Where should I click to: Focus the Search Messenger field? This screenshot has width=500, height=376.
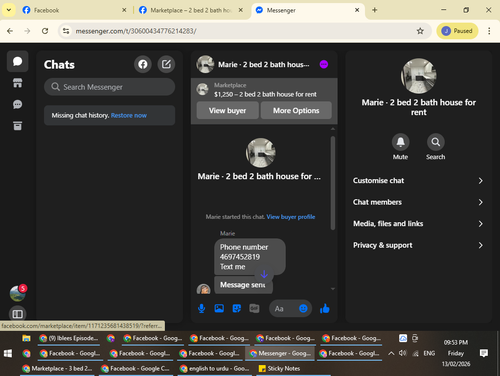[109, 87]
